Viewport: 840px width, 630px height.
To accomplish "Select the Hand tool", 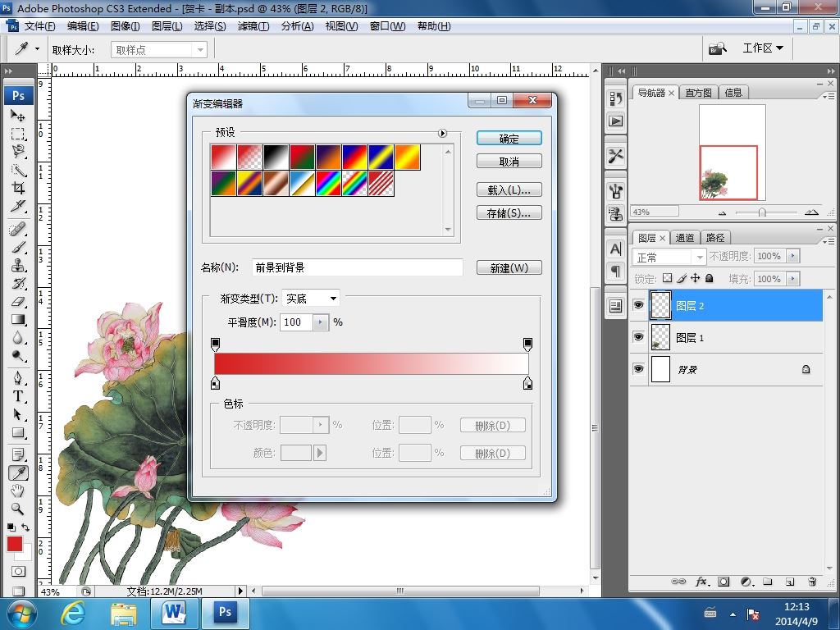I will click(x=18, y=491).
